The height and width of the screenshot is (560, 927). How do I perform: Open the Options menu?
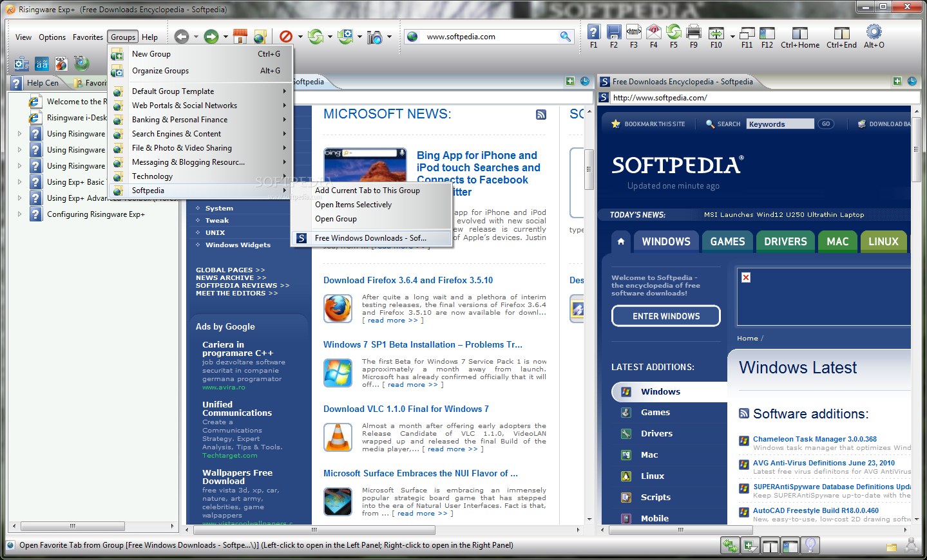point(52,37)
